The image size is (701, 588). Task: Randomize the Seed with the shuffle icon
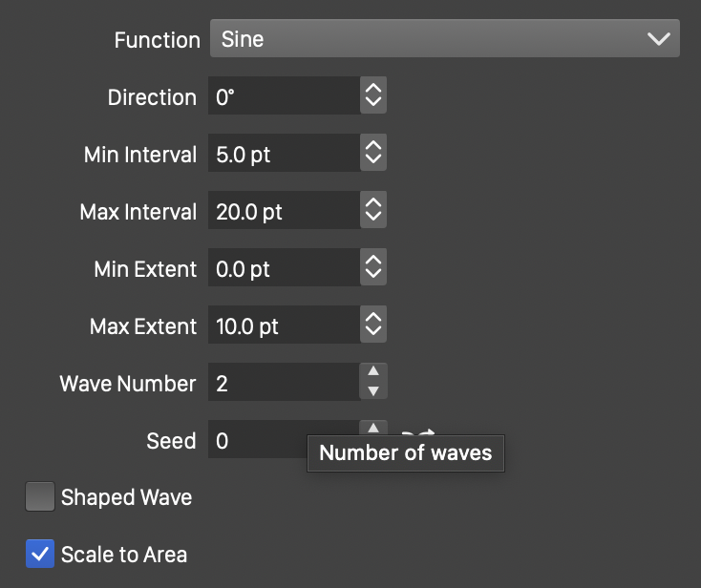pyautogui.click(x=420, y=433)
